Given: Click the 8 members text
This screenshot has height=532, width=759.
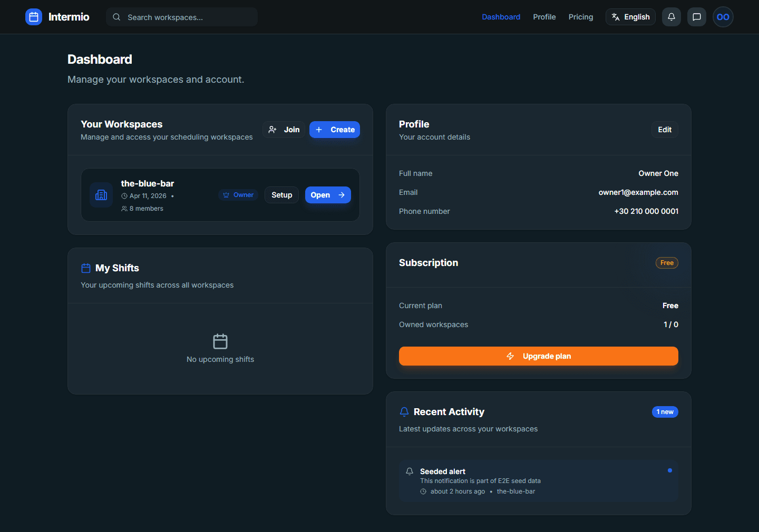Looking at the screenshot, I should point(147,209).
